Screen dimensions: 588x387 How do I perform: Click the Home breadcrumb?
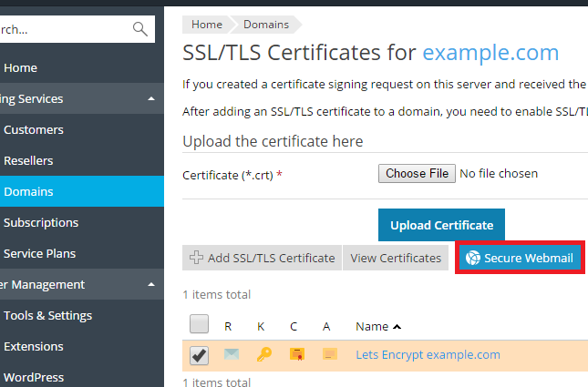(206, 25)
